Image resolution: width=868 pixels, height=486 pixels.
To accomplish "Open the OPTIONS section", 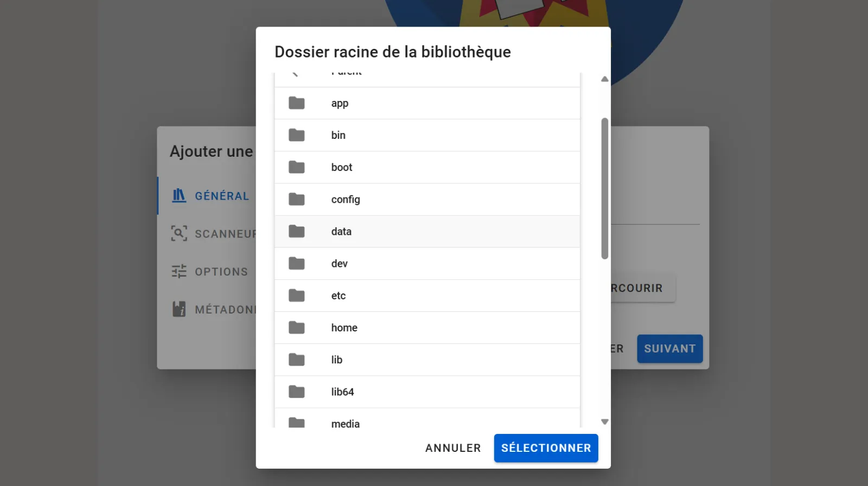I will click(x=221, y=271).
